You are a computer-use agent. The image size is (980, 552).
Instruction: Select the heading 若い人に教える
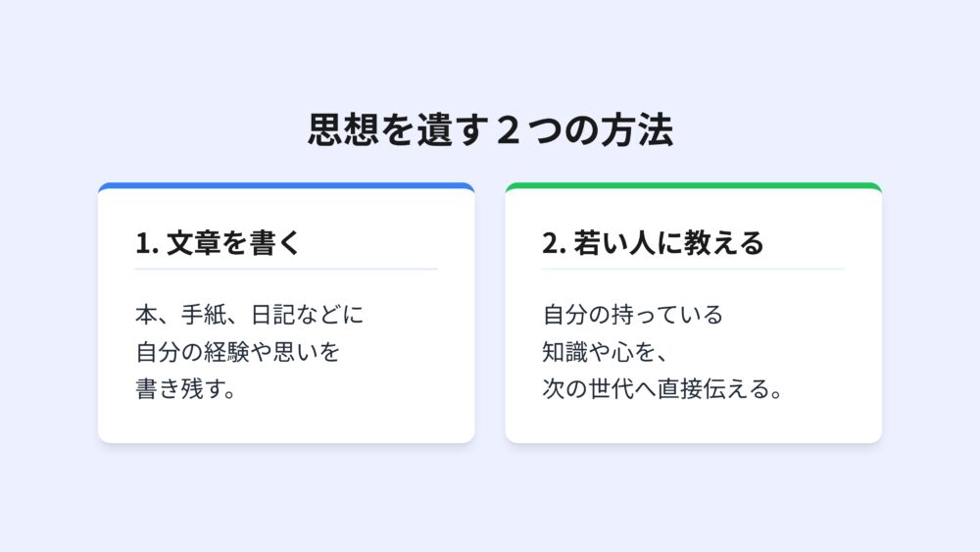[x=667, y=243]
